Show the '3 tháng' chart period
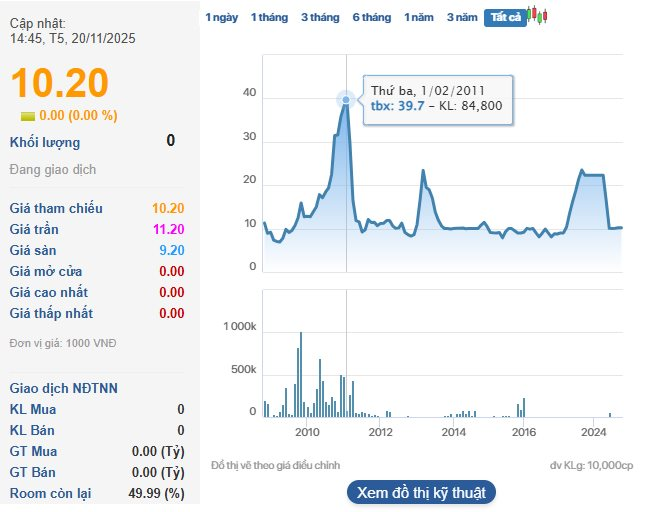Screen dimensions: 646x512 (x=319, y=17)
